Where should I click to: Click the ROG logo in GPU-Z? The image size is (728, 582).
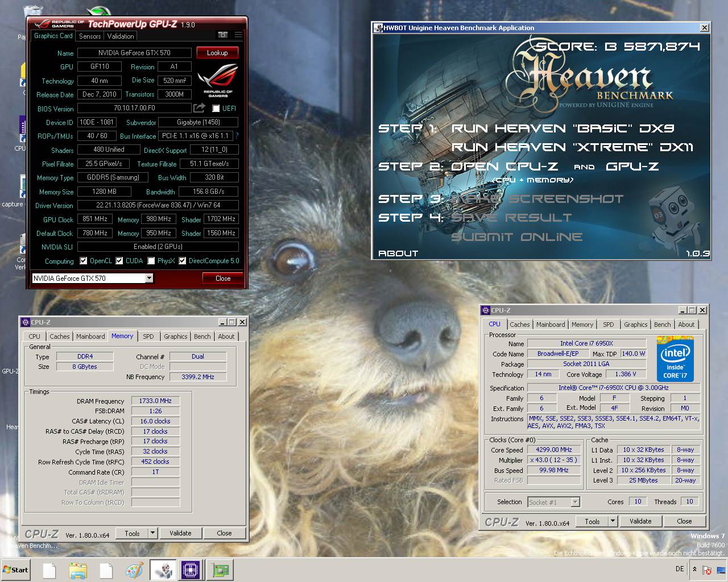coord(218,80)
